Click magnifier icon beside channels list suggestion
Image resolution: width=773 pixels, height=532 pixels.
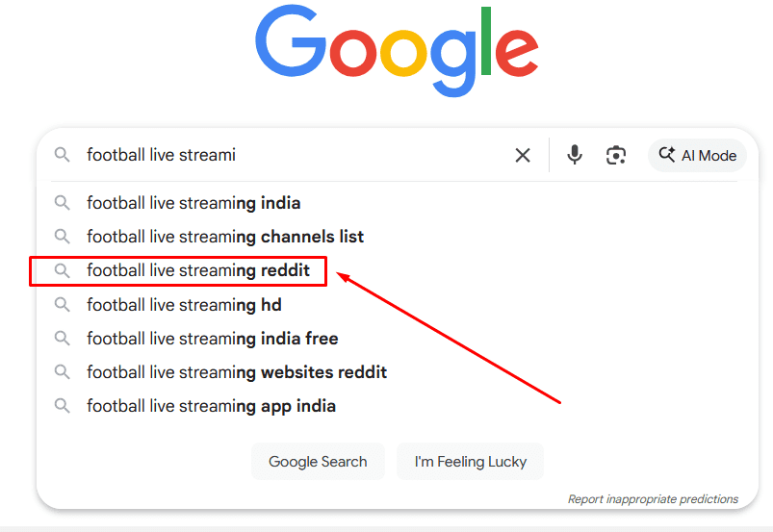pyautogui.click(x=63, y=237)
